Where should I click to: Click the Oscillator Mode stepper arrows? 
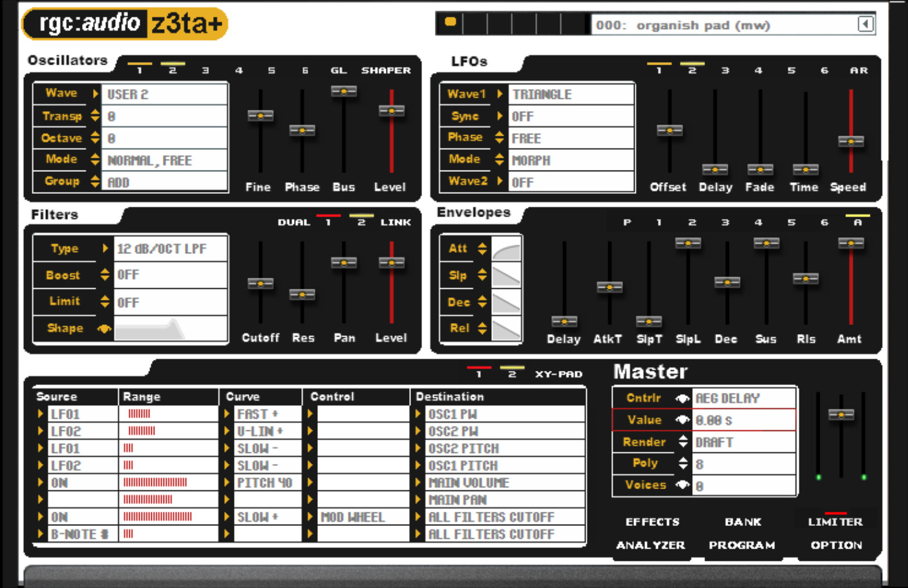[95, 160]
